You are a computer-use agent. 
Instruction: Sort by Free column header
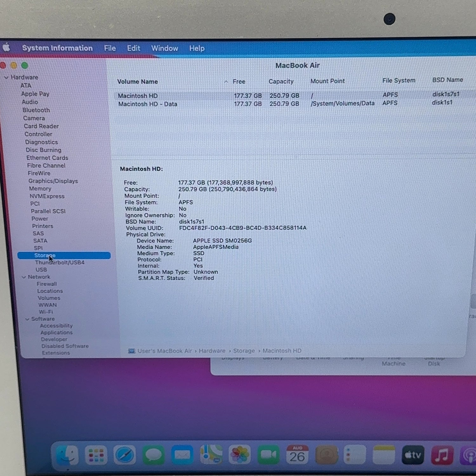(x=239, y=82)
